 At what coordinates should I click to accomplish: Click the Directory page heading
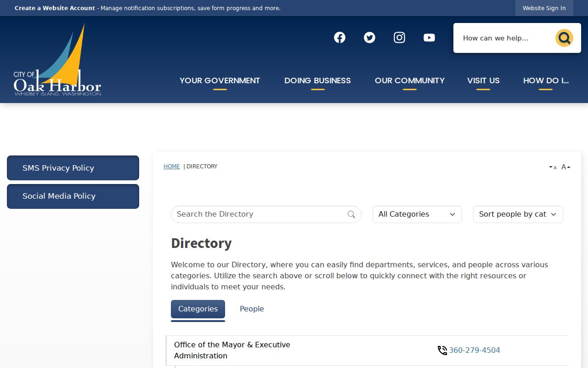(201, 243)
